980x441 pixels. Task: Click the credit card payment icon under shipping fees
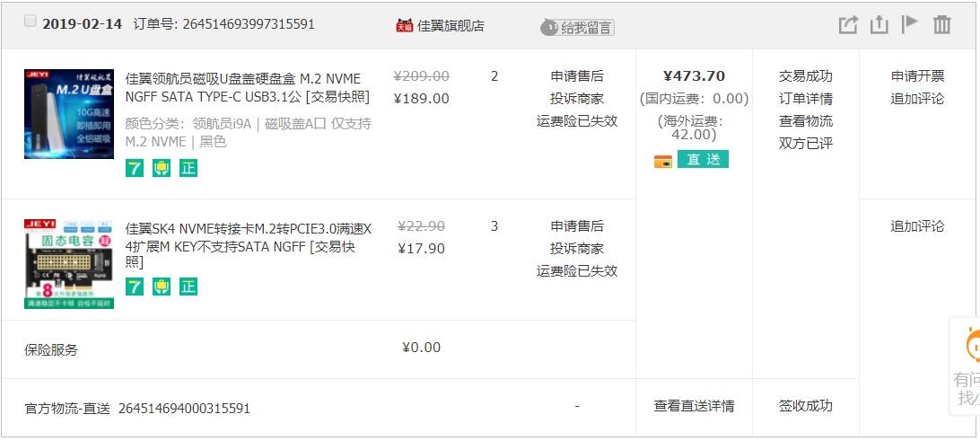[x=663, y=161]
